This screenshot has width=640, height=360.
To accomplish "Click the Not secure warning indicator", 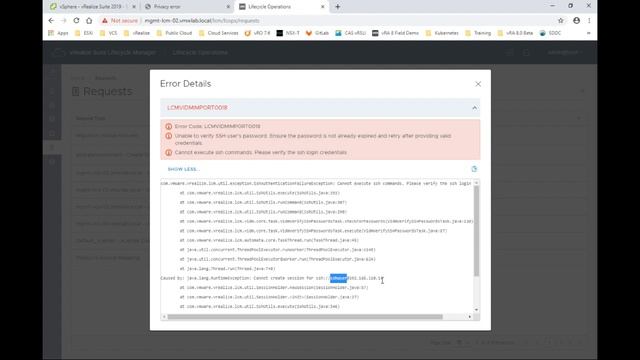I will click(x=120, y=20).
